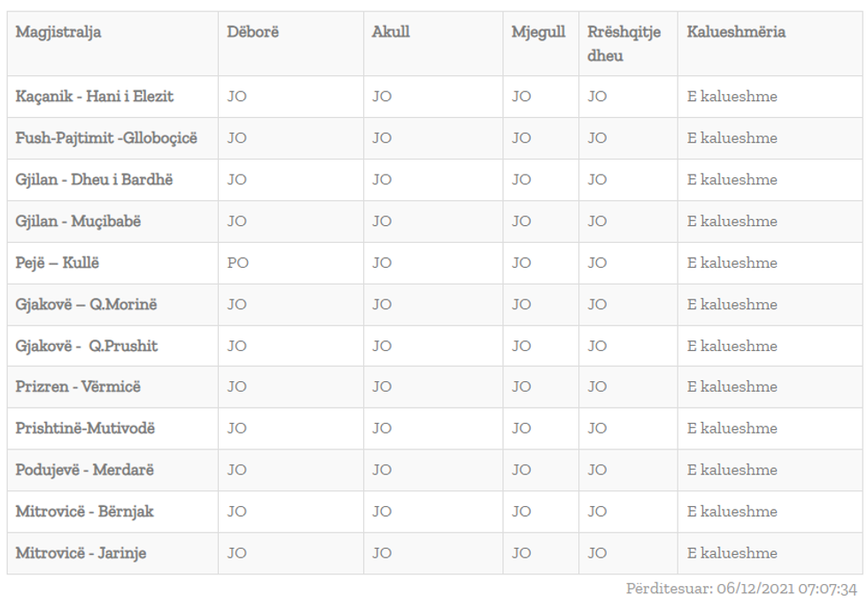Viewport: 868px width, 601px height.
Task: Click the Kaçanik - Hani i Elezit row
Action: pos(94,97)
